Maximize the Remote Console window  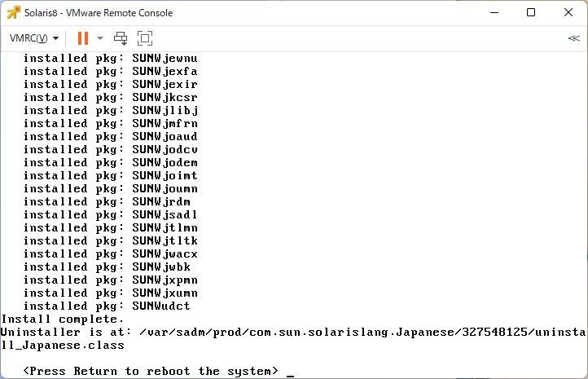tap(531, 13)
